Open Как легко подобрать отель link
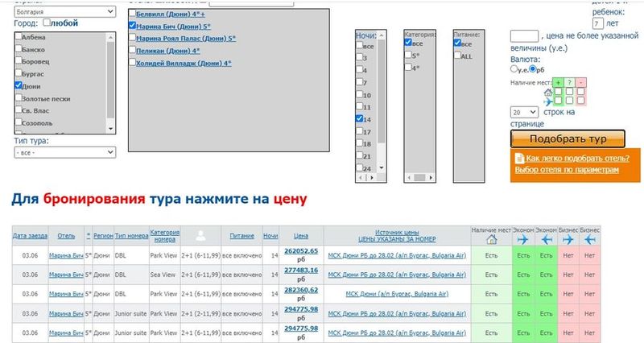This screenshot has width=644, height=343. (577, 158)
